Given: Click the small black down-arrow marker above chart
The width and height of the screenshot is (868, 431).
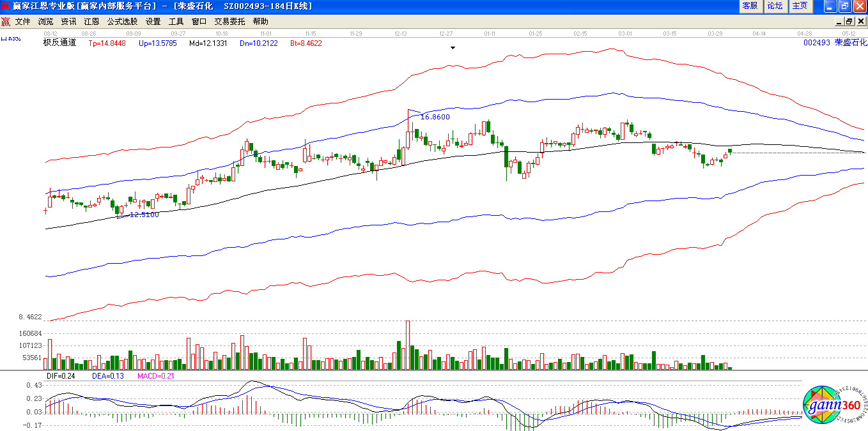Looking at the screenshot, I should [x=453, y=48].
